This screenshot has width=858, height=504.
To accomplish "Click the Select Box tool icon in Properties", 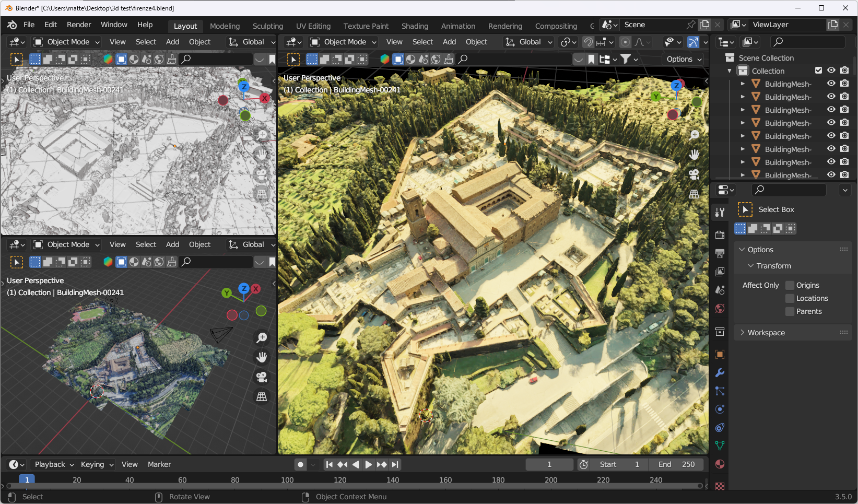I will (x=745, y=209).
